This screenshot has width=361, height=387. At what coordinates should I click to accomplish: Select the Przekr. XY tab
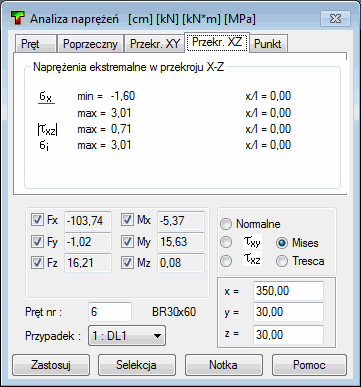pos(154,44)
